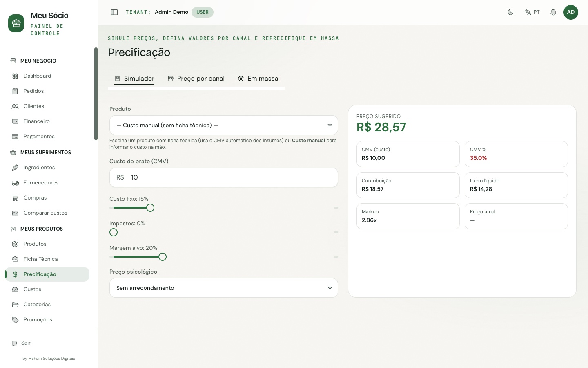This screenshot has height=368, width=588.
Task: Click the Markup 2.86x card
Action: click(408, 216)
